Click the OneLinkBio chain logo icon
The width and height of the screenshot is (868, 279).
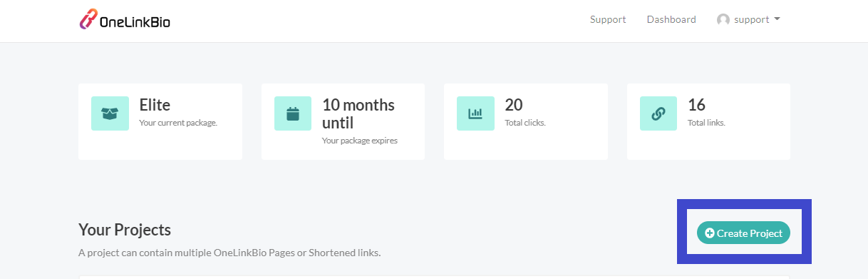click(x=88, y=20)
